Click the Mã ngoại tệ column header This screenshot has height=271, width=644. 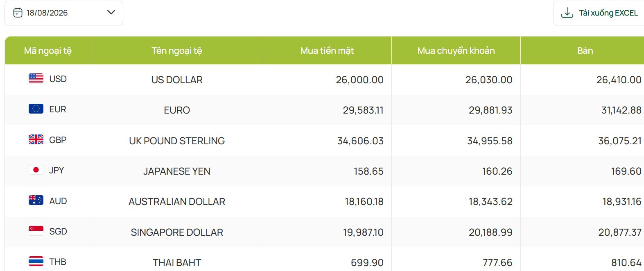click(48, 50)
